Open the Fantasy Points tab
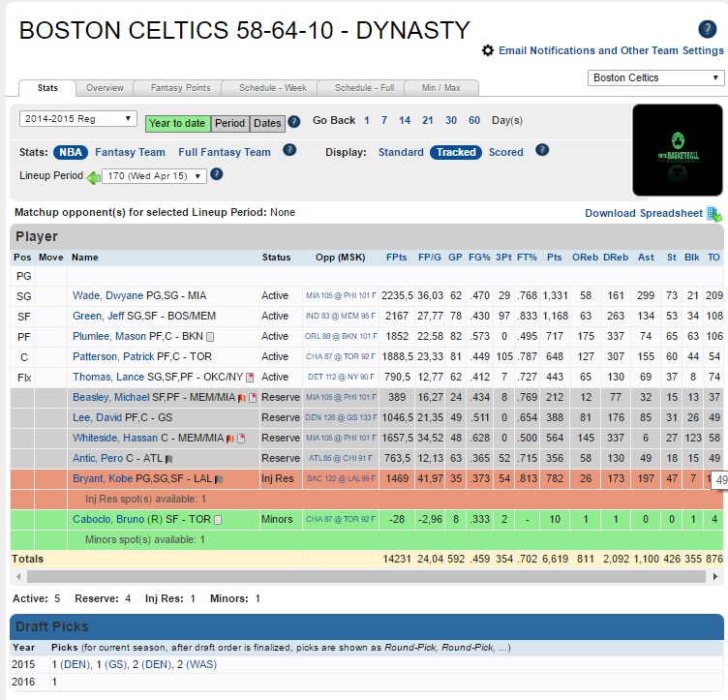 (x=180, y=88)
